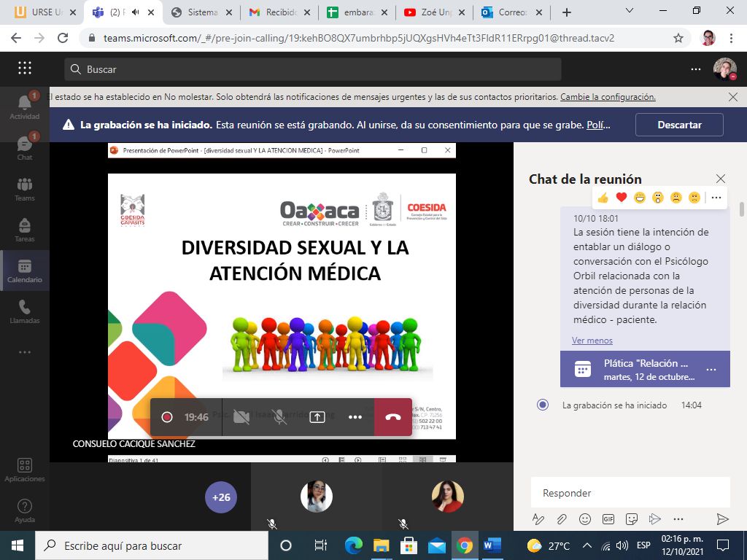747x560 pixels.
Task: Attach a file using the paperclip icon
Action: click(x=562, y=519)
